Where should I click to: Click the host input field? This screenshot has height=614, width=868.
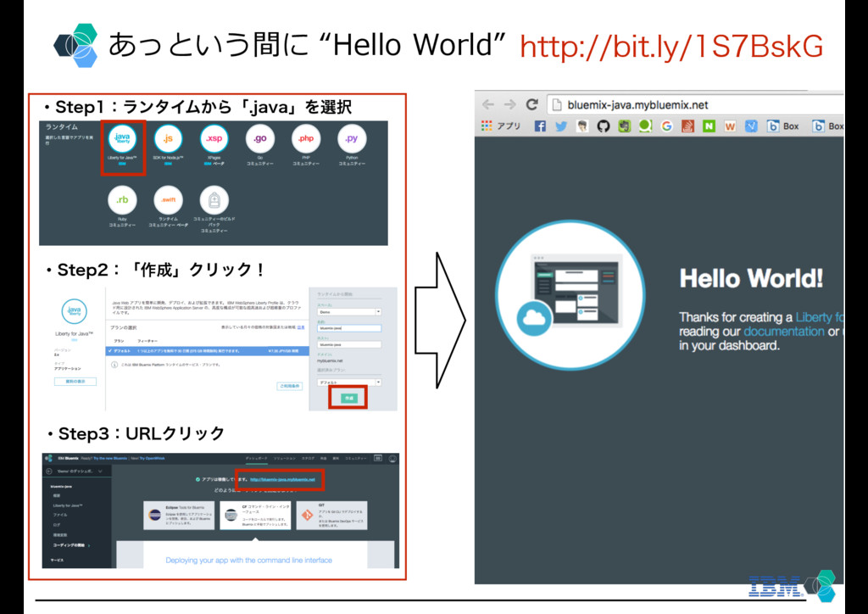(x=348, y=344)
